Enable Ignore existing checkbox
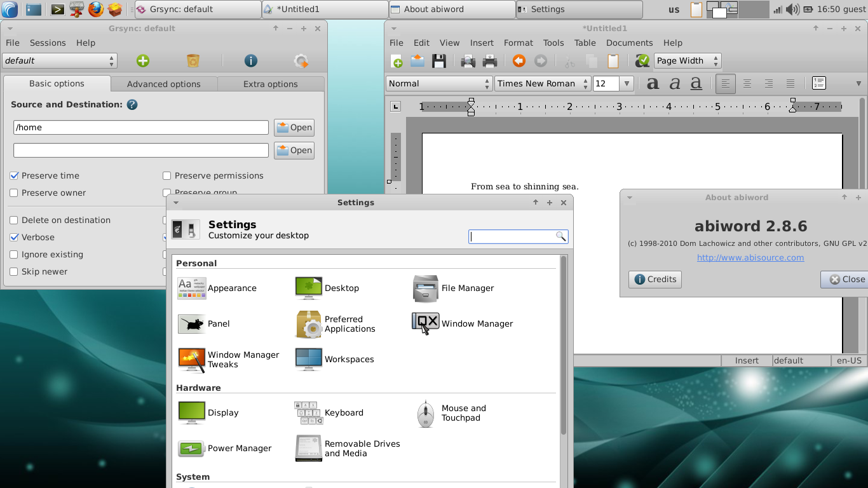 coord(46,254)
